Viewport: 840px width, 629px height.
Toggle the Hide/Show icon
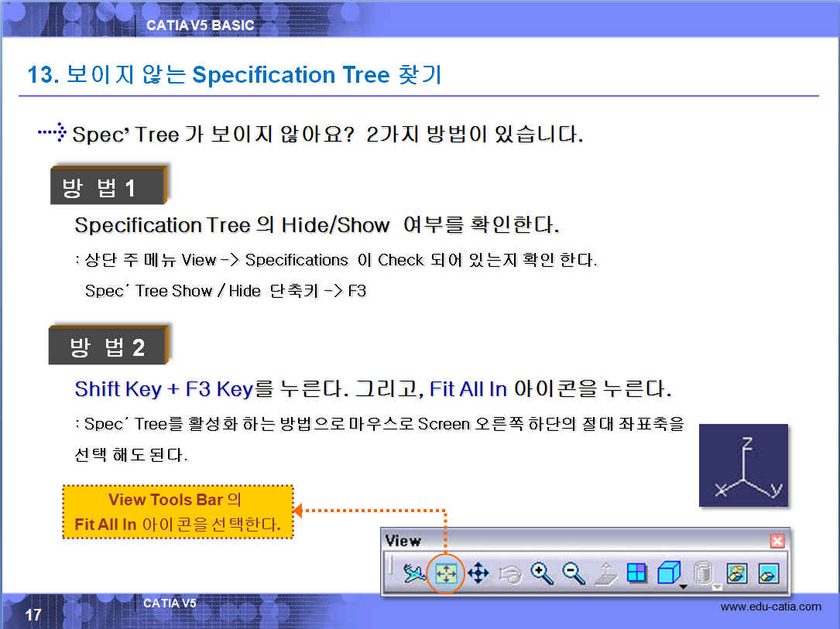click(x=737, y=574)
